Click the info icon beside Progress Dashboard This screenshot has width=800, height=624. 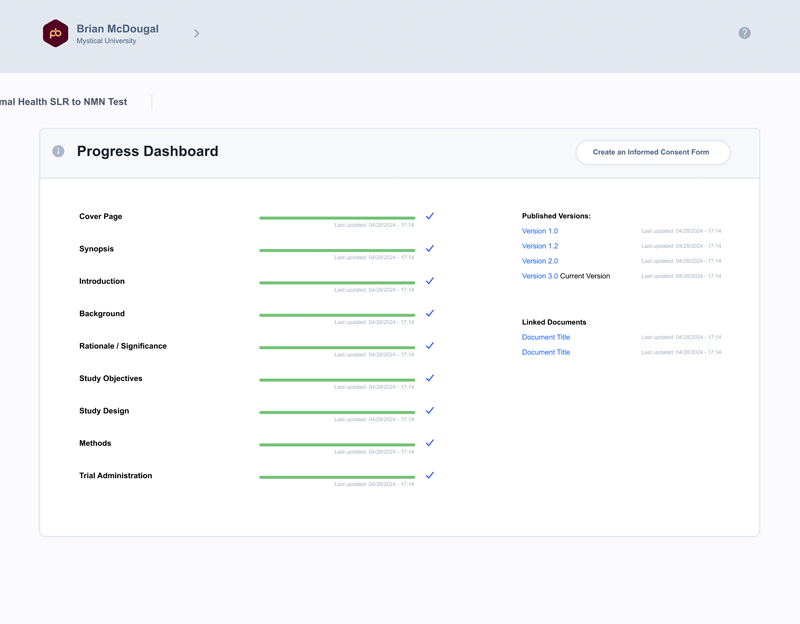coord(58,151)
